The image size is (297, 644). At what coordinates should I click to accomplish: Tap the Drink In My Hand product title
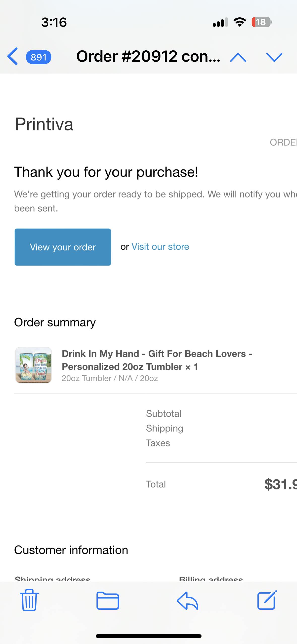157,360
